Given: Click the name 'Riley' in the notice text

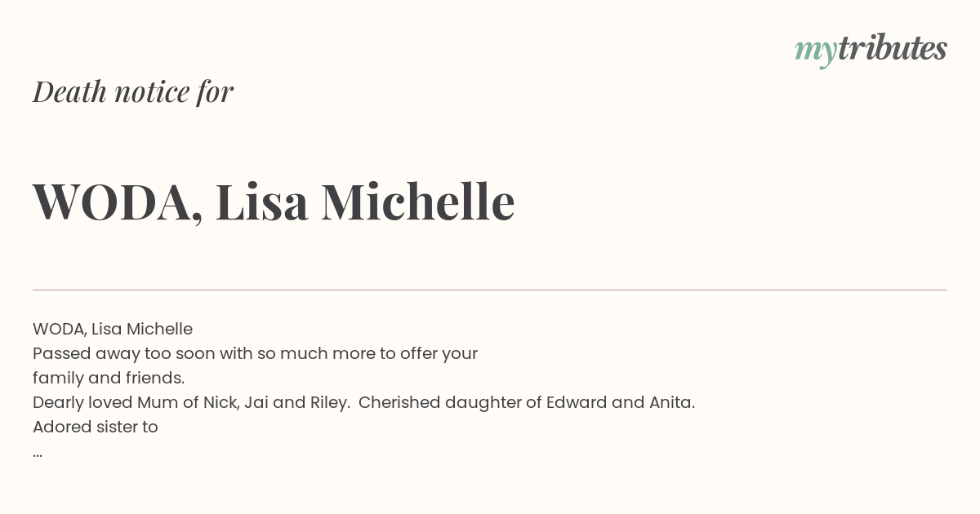Looking at the screenshot, I should coord(327,403).
